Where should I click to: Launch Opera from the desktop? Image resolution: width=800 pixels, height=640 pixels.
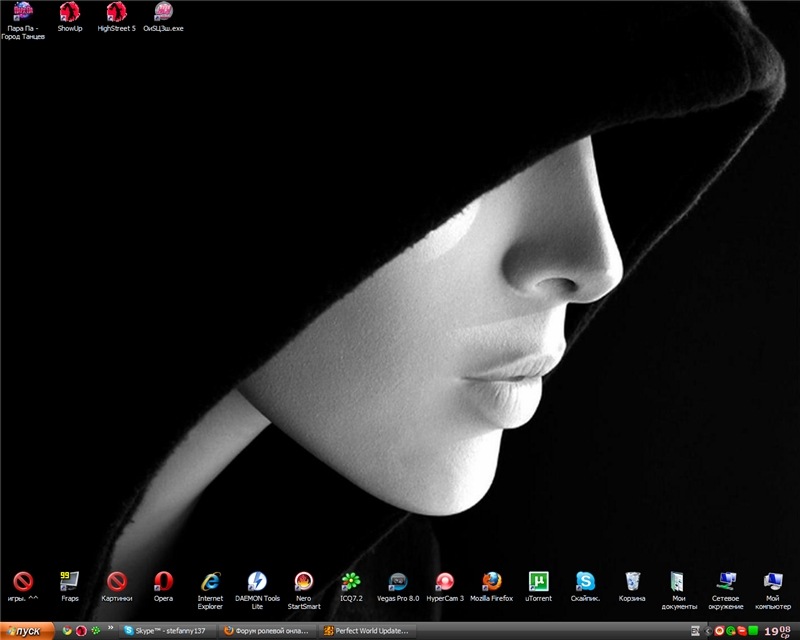[163, 581]
